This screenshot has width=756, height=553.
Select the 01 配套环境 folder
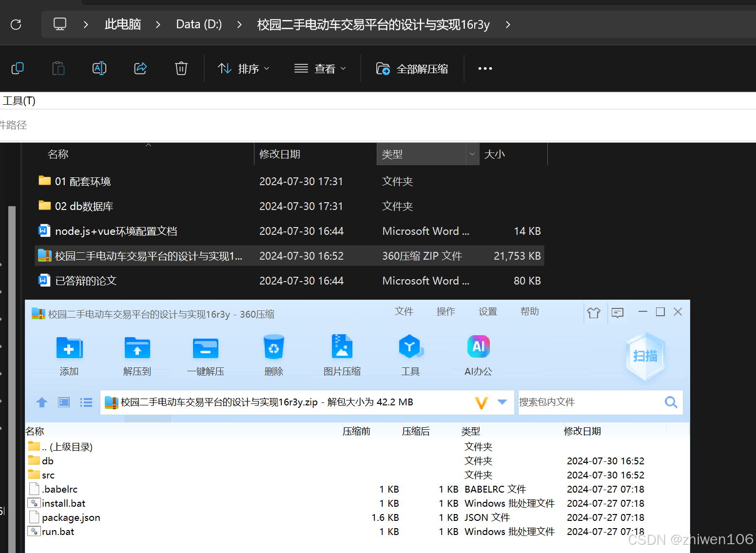pyautogui.click(x=290, y=181)
